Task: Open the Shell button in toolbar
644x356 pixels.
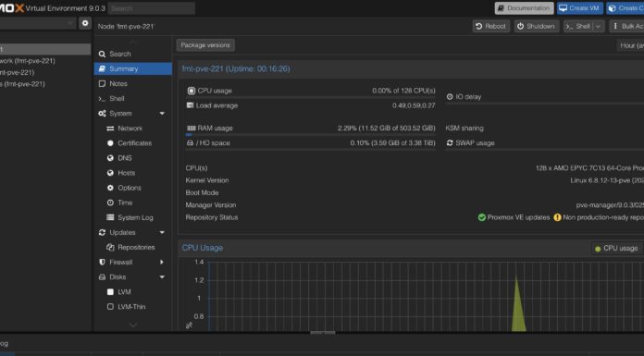Action: pos(578,26)
